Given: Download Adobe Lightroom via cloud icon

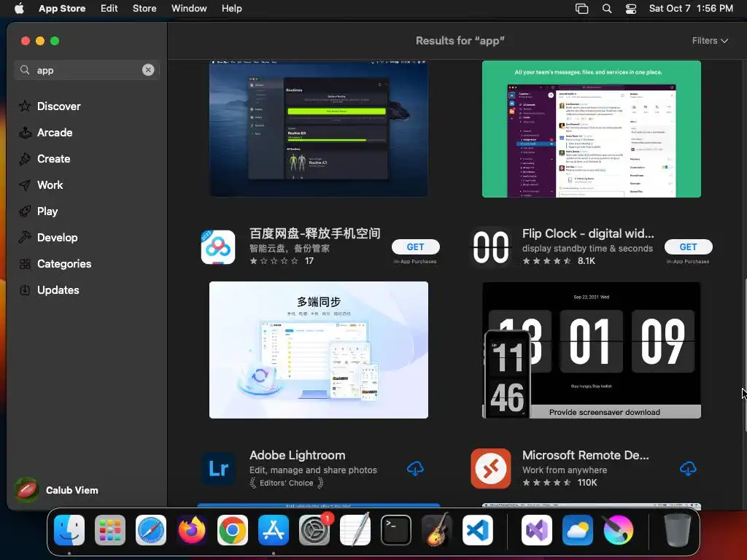Looking at the screenshot, I should tap(415, 469).
